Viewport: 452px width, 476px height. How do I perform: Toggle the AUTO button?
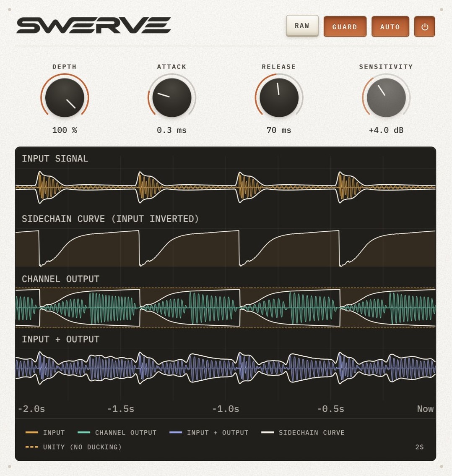click(390, 27)
